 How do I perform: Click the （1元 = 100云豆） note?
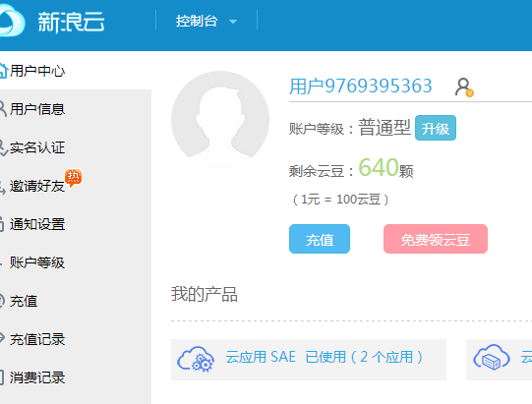coord(340,200)
